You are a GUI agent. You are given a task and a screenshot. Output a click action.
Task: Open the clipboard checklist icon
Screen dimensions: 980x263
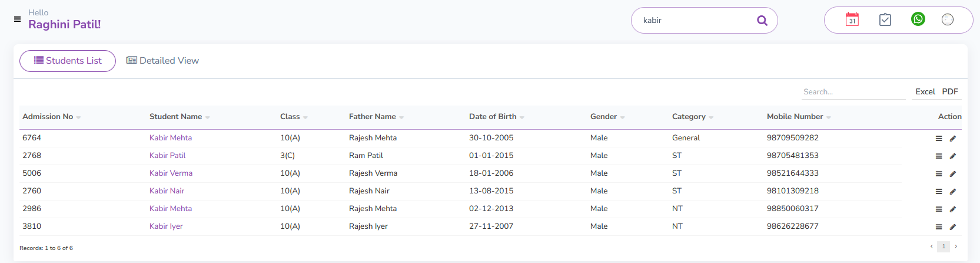(885, 19)
